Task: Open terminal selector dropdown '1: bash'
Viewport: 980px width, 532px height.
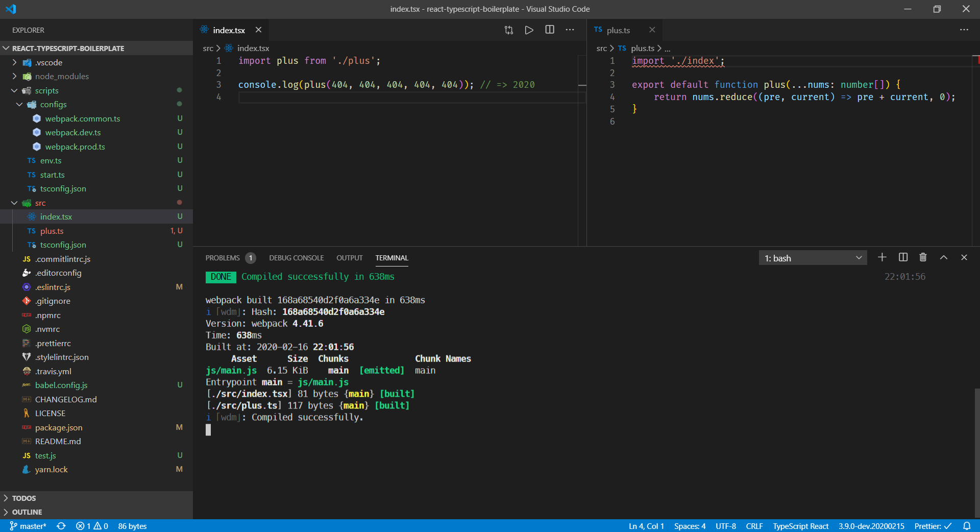Action: point(813,258)
